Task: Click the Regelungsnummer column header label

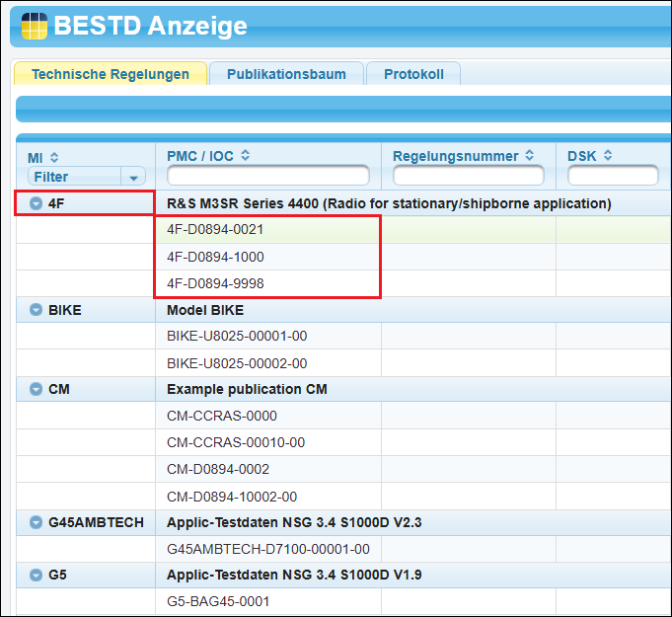Action: [x=456, y=156]
